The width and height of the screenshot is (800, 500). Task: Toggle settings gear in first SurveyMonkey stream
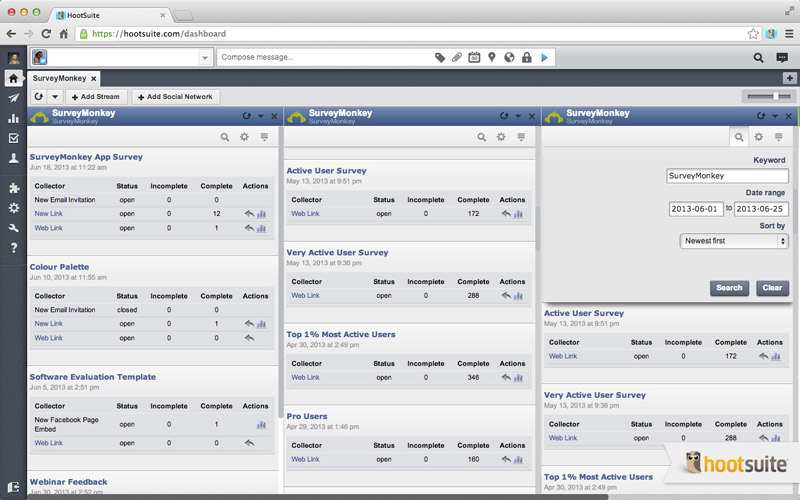(x=244, y=136)
